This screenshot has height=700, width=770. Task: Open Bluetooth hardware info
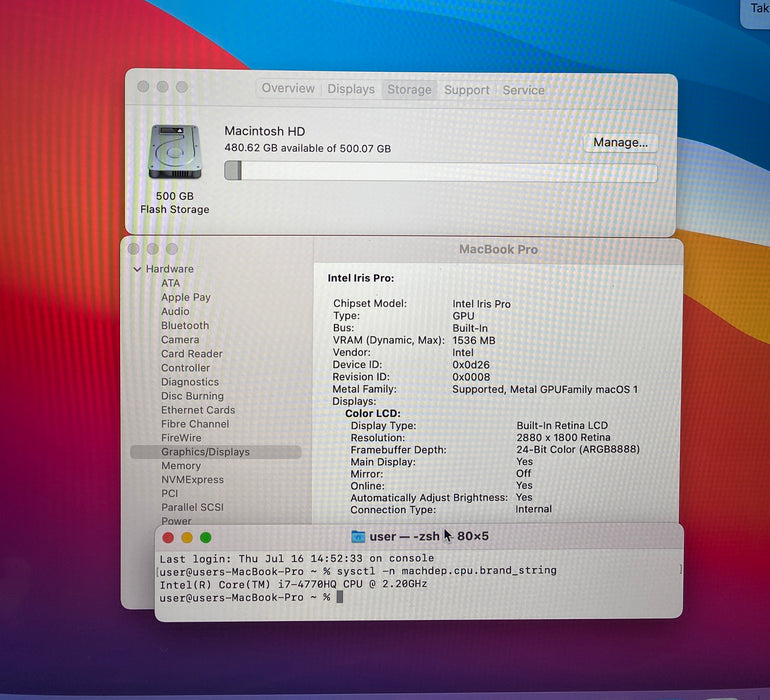coord(185,326)
